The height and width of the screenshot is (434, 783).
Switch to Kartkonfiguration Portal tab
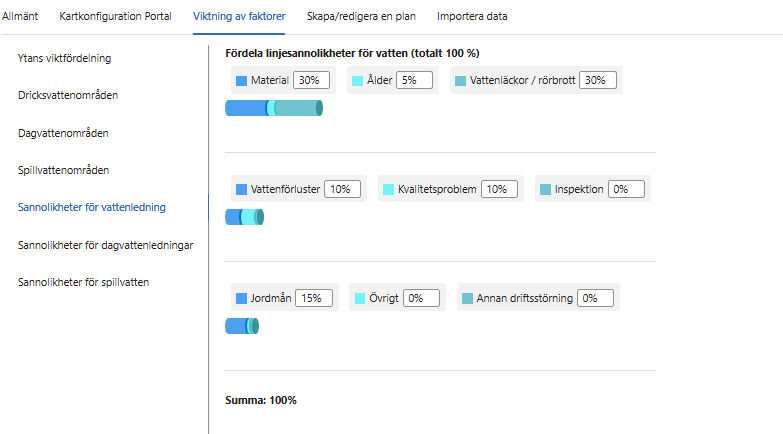(116, 16)
